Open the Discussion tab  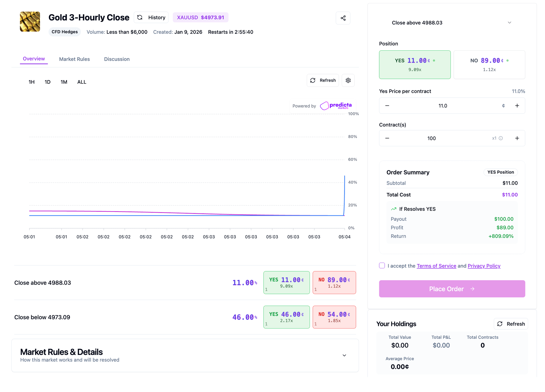117,59
